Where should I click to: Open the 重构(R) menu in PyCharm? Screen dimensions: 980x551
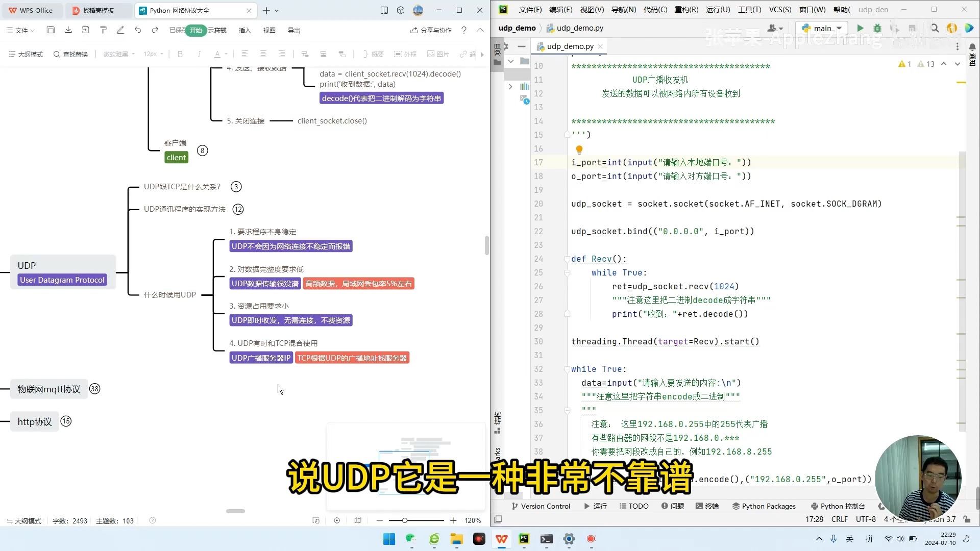686,10
